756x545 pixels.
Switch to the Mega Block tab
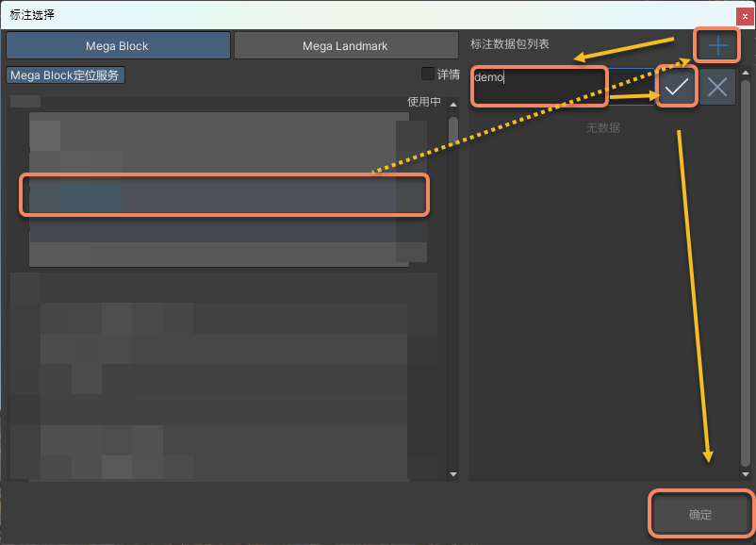point(119,45)
